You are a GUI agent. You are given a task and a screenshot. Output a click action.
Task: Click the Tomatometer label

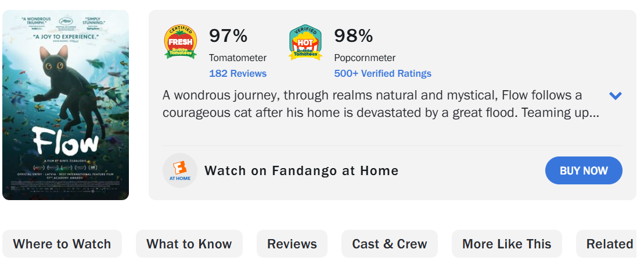238,58
